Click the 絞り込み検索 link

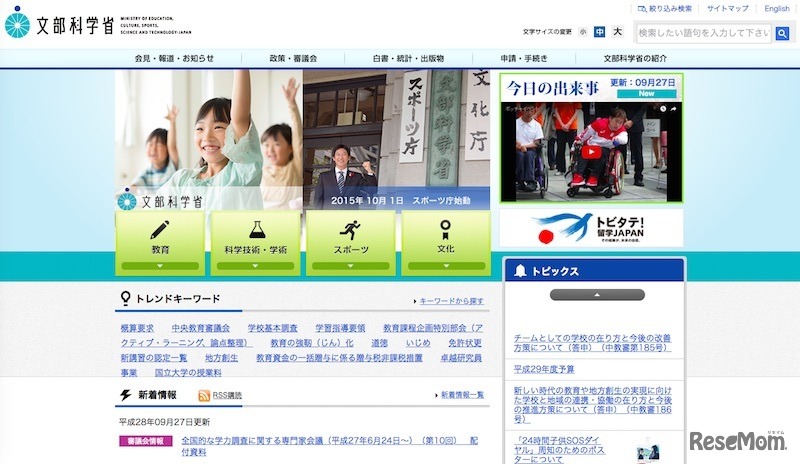click(665, 9)
